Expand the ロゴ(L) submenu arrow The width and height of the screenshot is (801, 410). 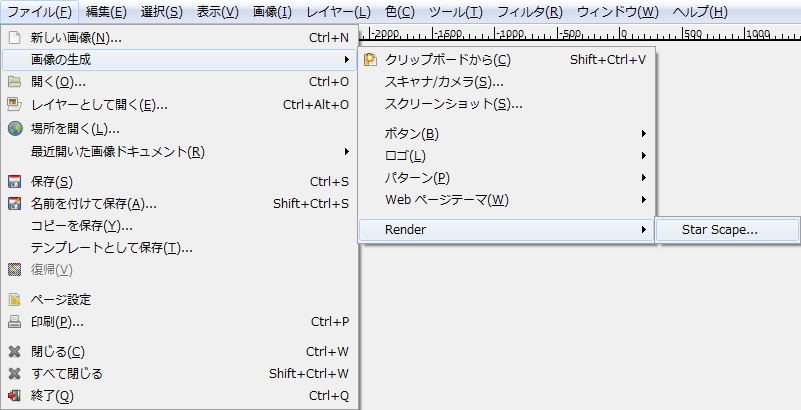tap(644, 156)
